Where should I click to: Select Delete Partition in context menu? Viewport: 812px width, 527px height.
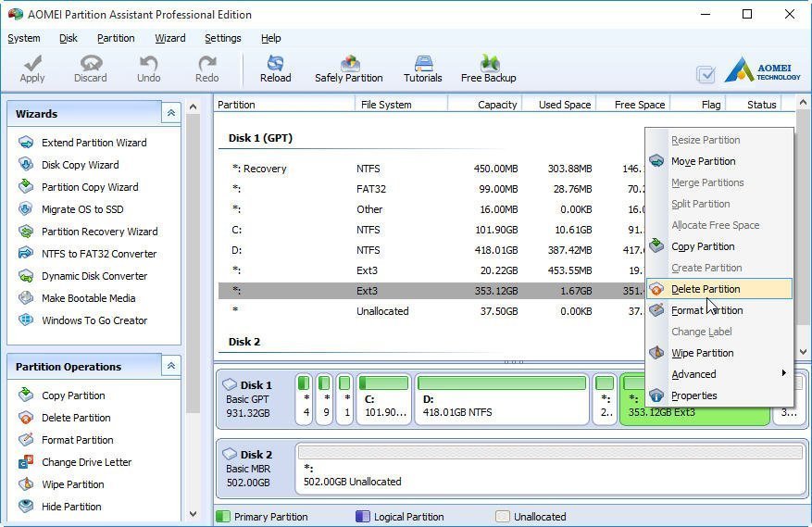[x=719, y=289]
